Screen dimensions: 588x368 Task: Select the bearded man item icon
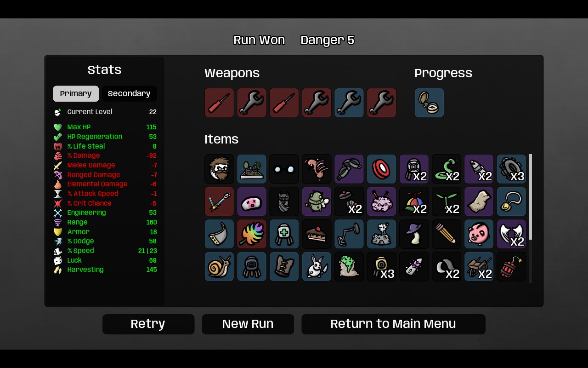tap(219, 169)
